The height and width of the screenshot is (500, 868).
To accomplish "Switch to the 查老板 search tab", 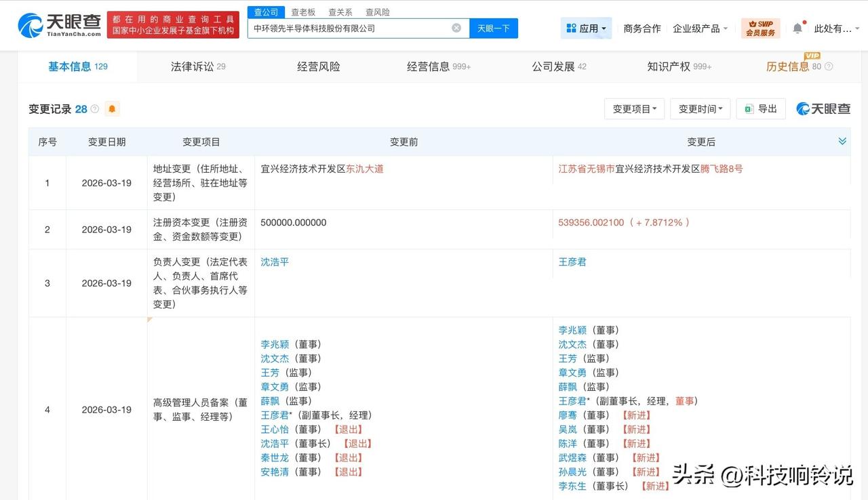I will [303, 12].
